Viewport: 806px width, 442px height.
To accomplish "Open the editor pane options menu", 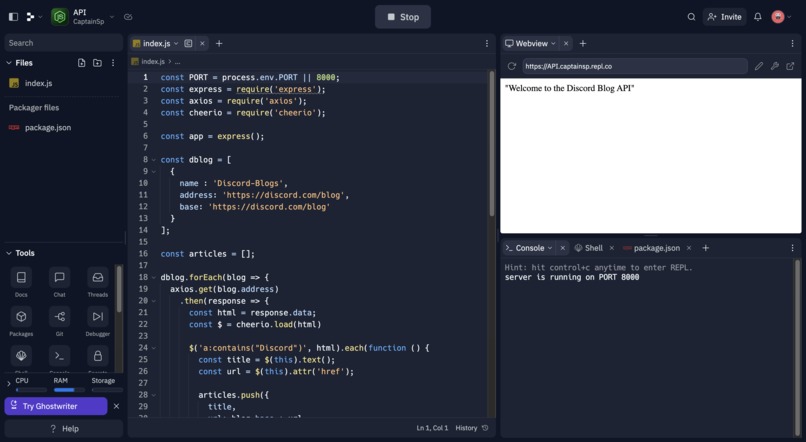I will pyautogui.click(x=487, y=44).
